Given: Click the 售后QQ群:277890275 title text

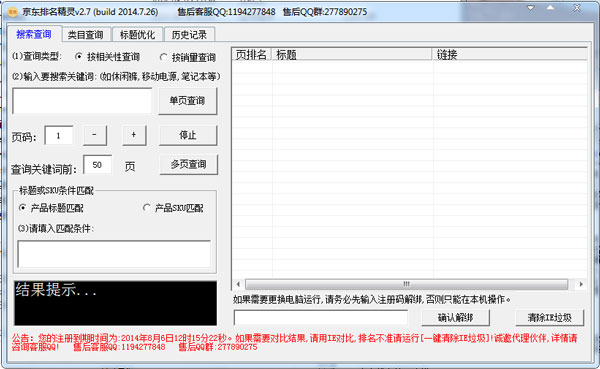Looking at the screenshot, I should tap(325, 12).
